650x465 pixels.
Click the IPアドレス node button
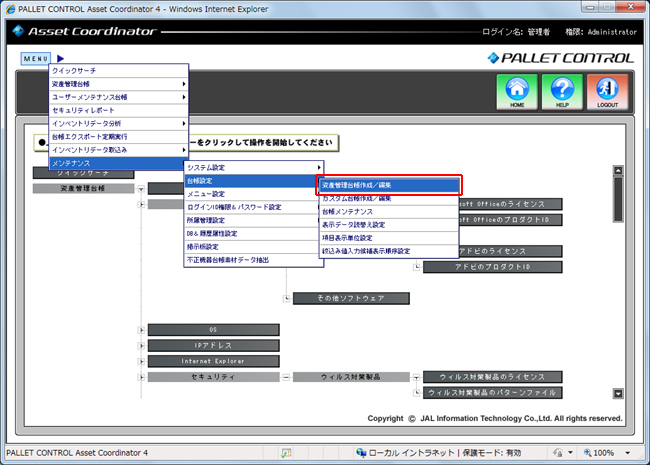(x=213, y=346)
